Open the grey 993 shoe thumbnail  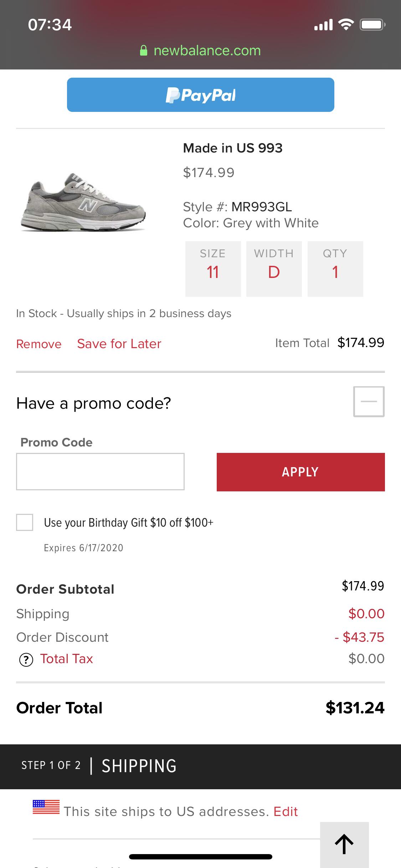point(83,202)
